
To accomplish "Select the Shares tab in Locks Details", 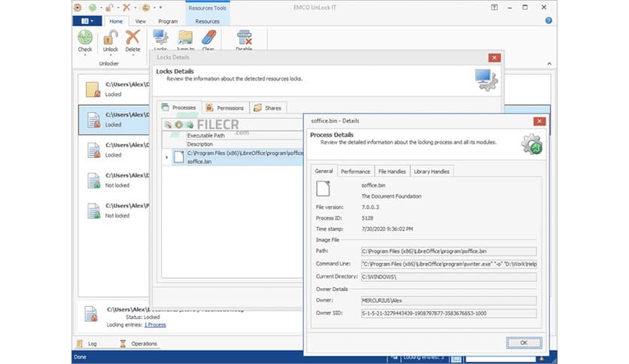I will pos(268,108).
